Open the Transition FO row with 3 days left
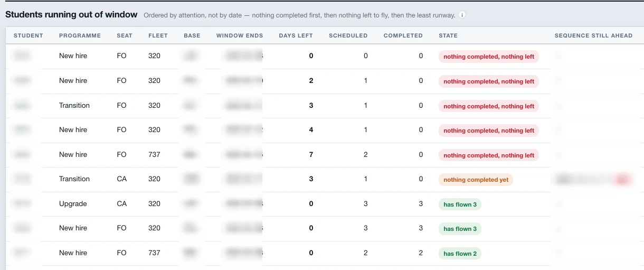The image size is (644, 270). 325,106
